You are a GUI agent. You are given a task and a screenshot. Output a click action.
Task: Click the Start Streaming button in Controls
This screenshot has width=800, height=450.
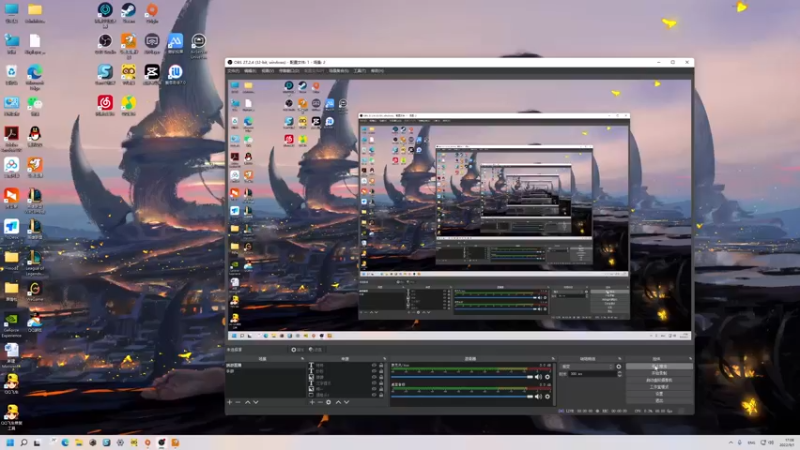point(659,366)
